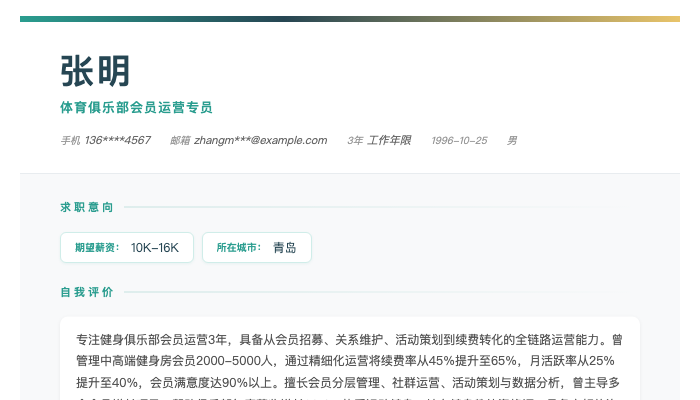
Task: Click the 自我评价 section heading
Action: pyautogui.click(x=87, y=292)
